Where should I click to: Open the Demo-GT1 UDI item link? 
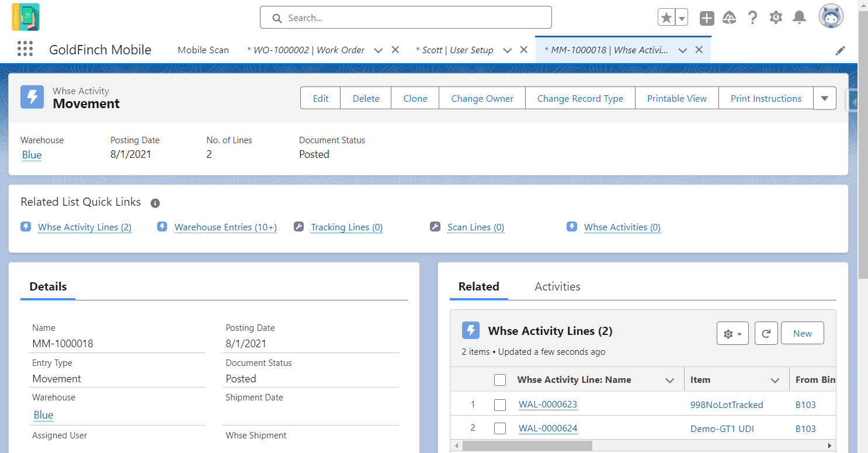(722, 428)
